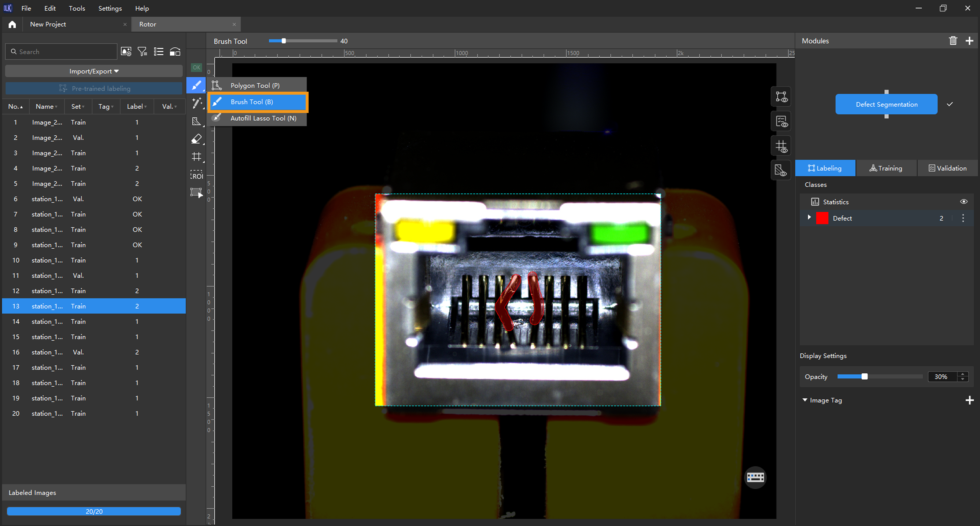Click the OK label badge in toolbar
The image size is (980, 526).
[196, 67]
